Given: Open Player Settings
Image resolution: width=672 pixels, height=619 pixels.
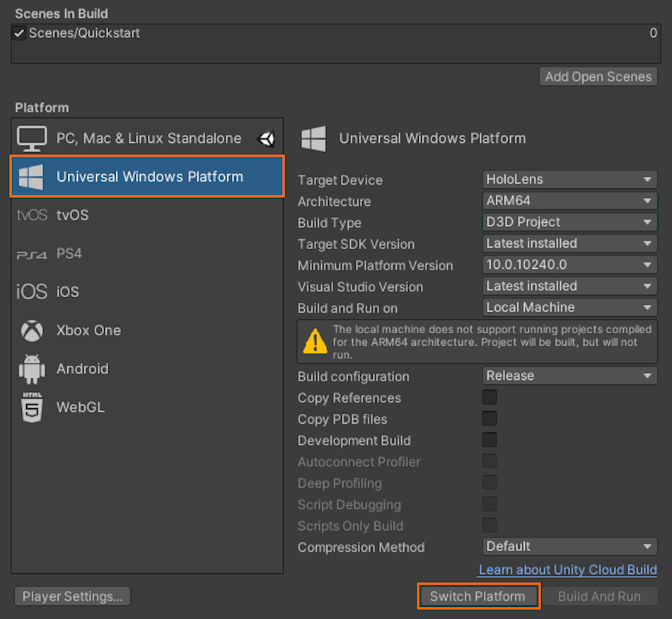Looking at the screenshot, I should [72, 596].
